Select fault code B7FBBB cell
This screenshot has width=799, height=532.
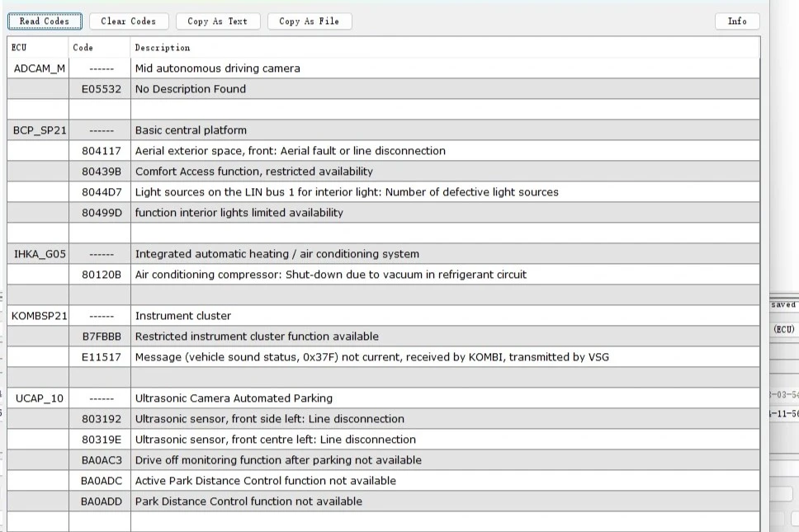coord(101,337)
